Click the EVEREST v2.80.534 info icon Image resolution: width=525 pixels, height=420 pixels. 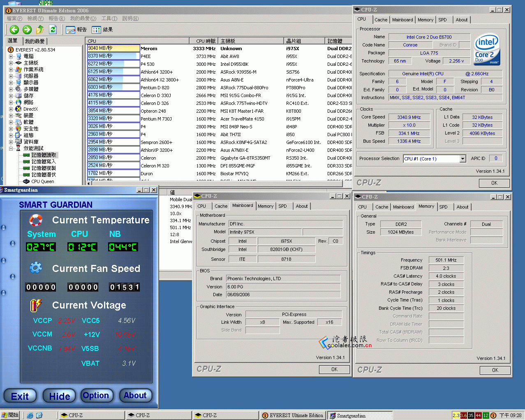tap(11, 50)
